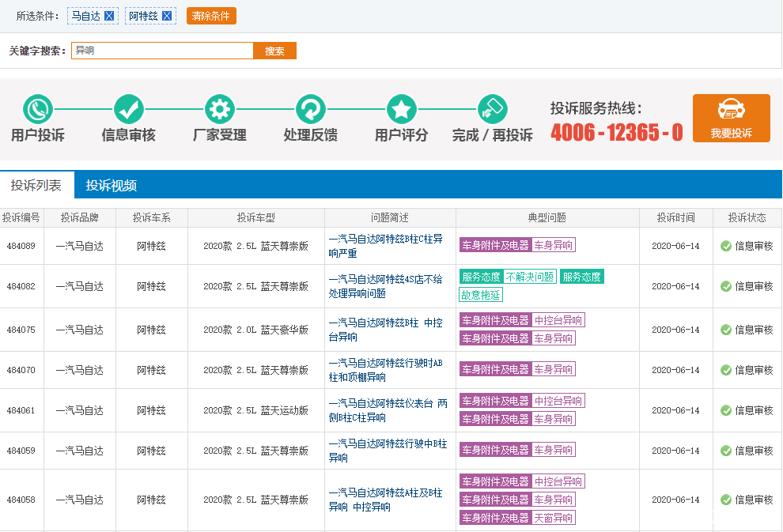Screen dimensions: 783x532
Task: Click the orange 搜索 button
Action: coord(274,51)
